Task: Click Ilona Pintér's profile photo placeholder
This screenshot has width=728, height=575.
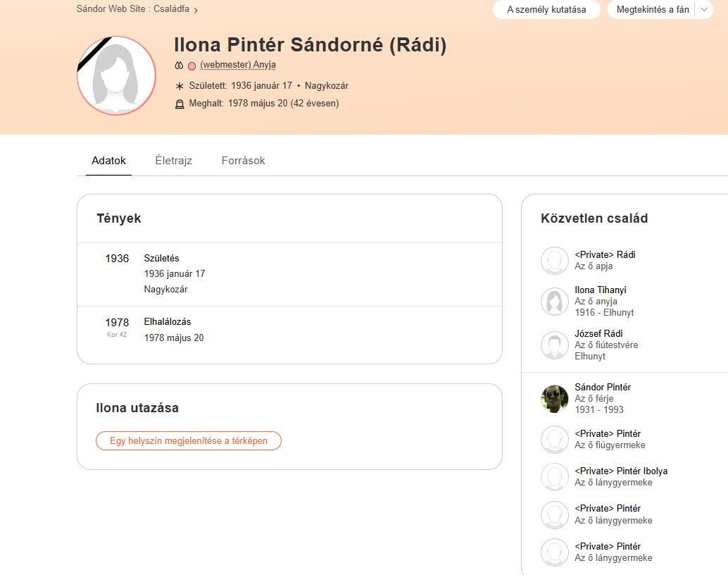Action: point(116,75)
